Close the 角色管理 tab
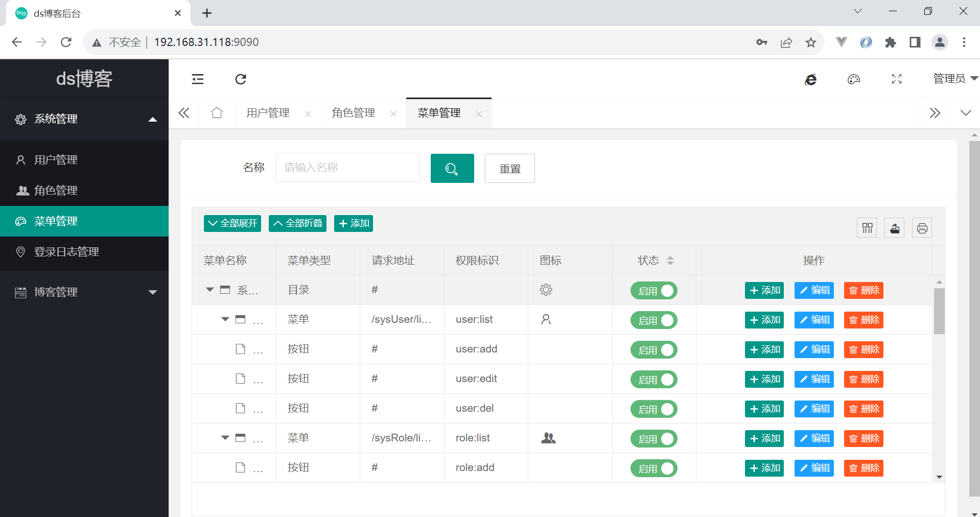Screen dimensions: 980x517 393,114
